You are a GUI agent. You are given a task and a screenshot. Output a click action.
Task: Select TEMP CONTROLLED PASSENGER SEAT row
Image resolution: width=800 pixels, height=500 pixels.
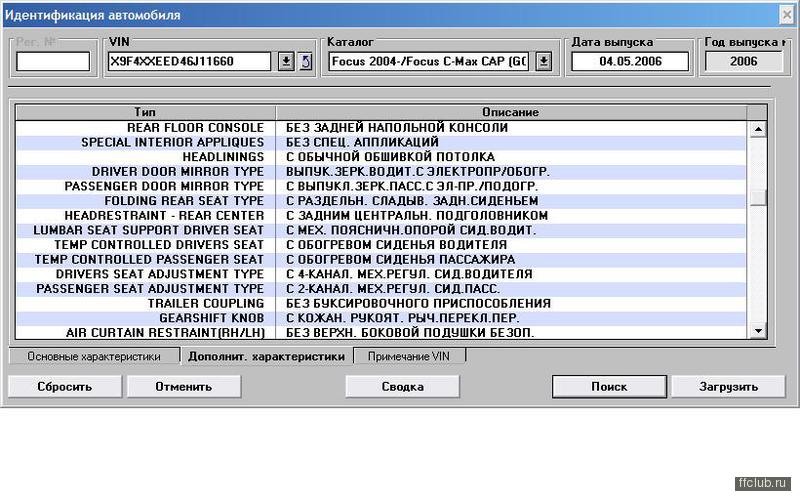point(381,260)
